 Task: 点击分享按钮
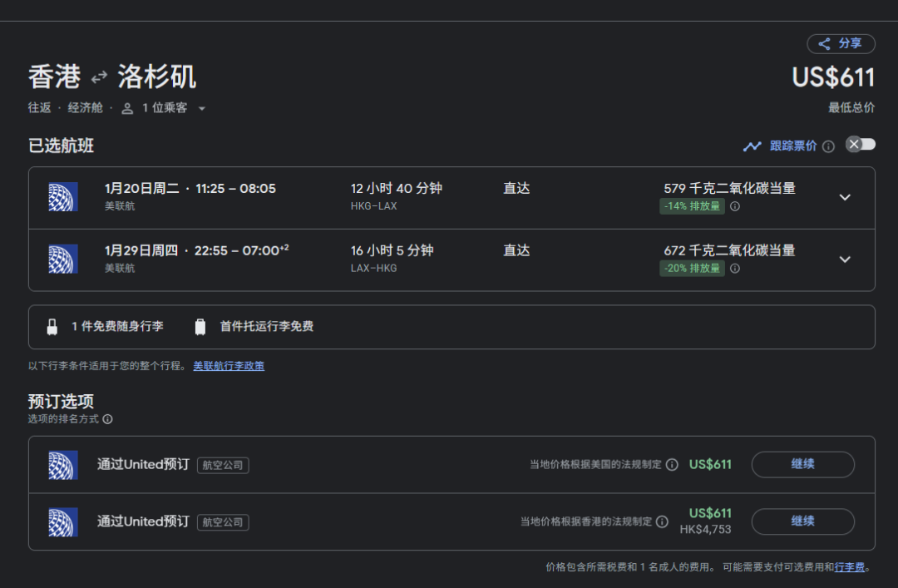click(841, 44)
